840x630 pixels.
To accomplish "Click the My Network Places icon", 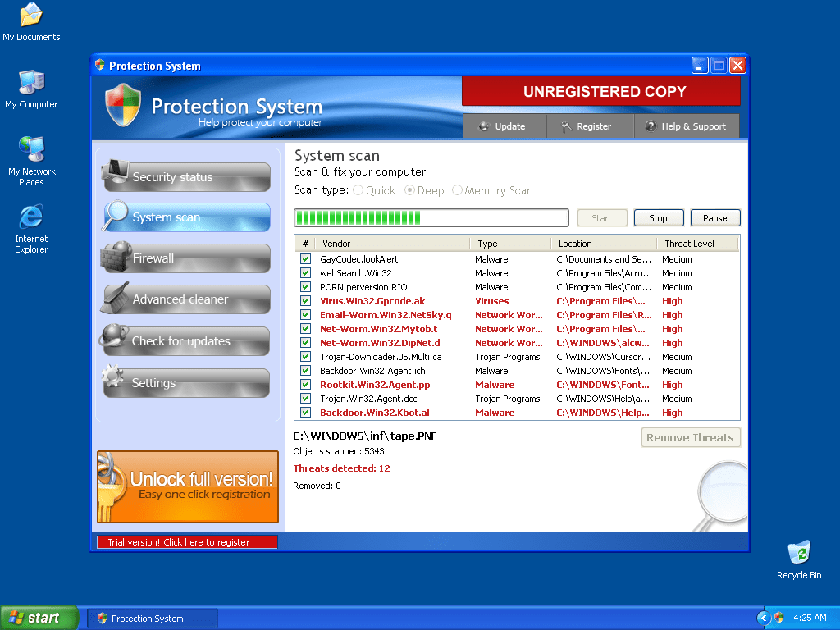I will click(31, 150).
